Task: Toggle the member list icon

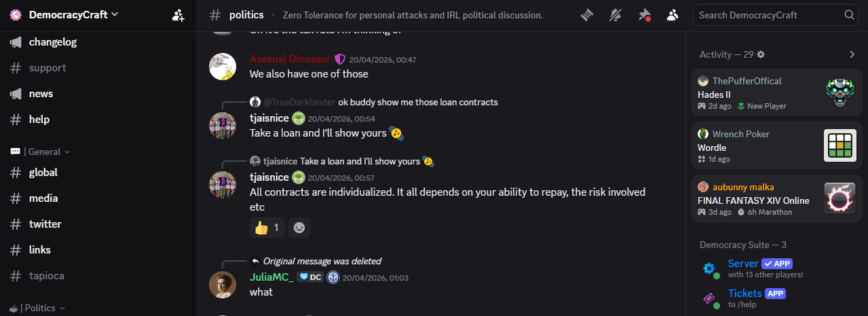Action: tap(673, 15)
